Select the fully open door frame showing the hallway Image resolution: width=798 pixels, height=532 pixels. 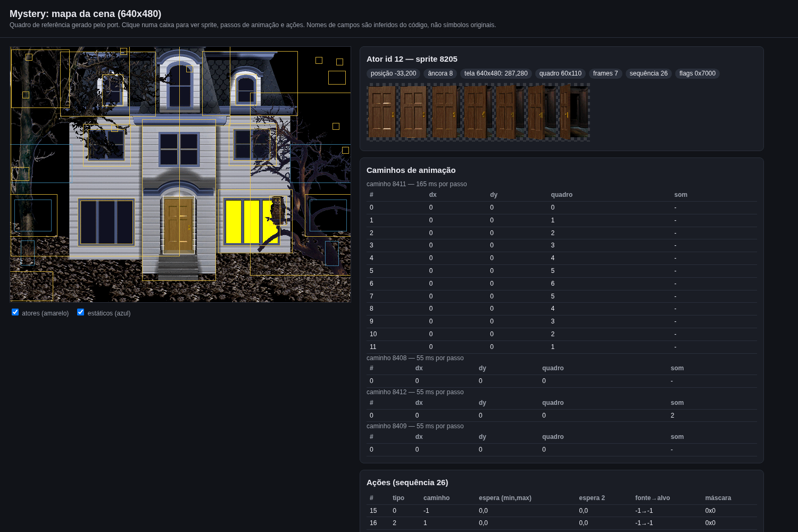click(575, 112)
